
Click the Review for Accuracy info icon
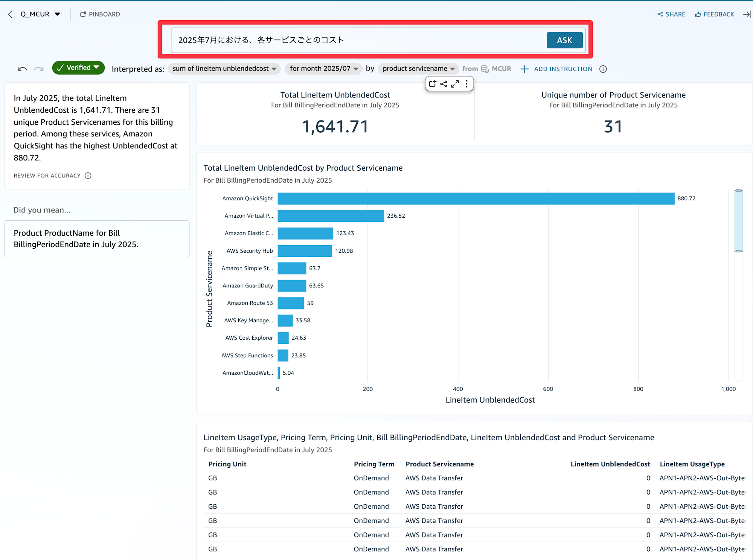tap(88, 175)
